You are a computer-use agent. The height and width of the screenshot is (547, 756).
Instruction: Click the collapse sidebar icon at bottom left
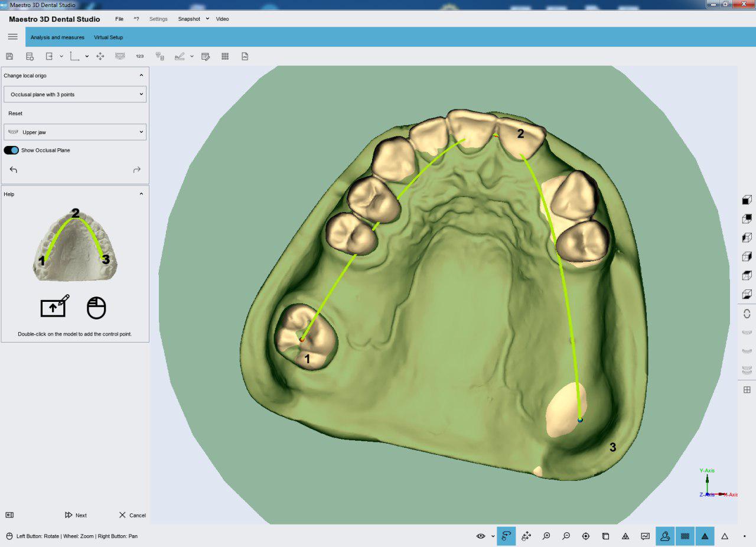[x=9, y=515]
